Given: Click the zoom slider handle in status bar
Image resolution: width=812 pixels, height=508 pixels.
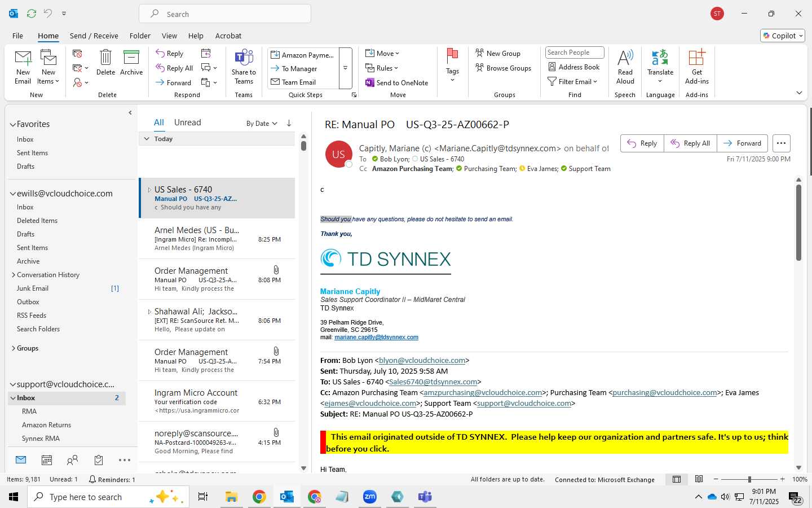Looking at the screenshot, I should tap(749, 479).
